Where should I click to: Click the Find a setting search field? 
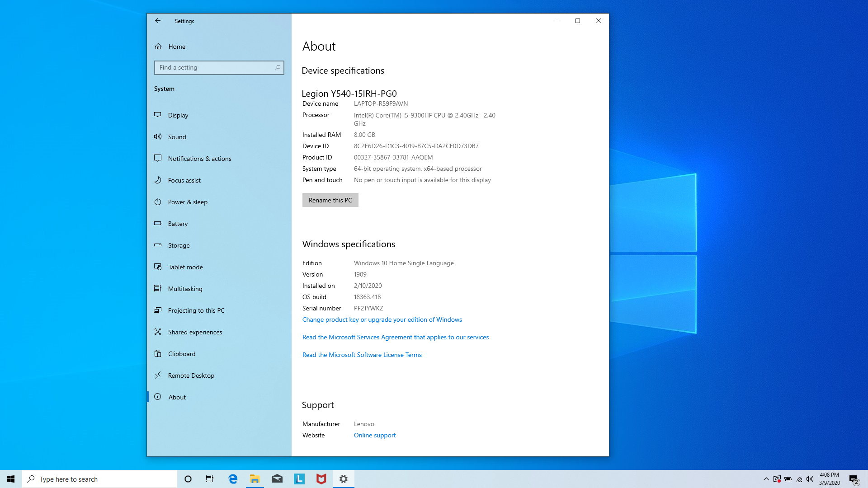(219, 68)
